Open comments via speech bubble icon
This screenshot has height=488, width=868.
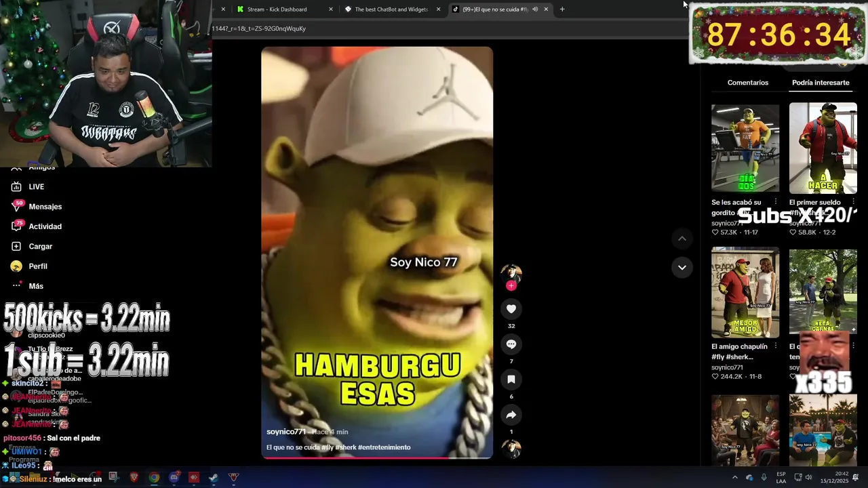pyautogui.click(x=511, y=344)
